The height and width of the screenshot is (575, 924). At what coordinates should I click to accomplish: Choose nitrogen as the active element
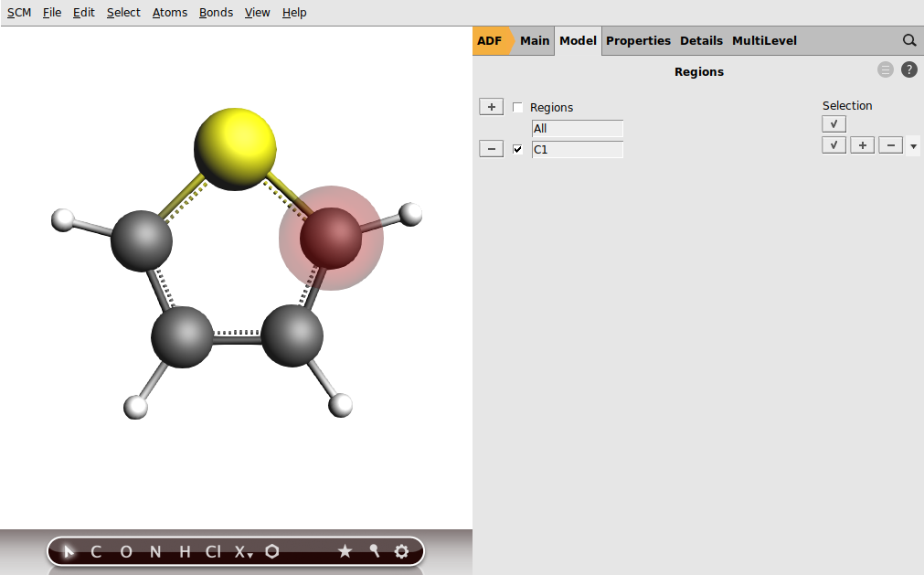coord(154,551)
